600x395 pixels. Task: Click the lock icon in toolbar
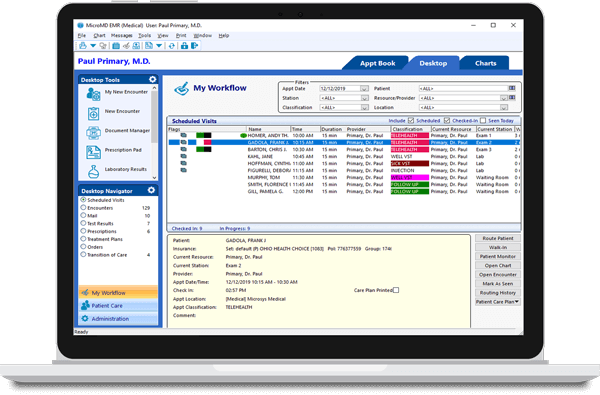pos(184,46)
